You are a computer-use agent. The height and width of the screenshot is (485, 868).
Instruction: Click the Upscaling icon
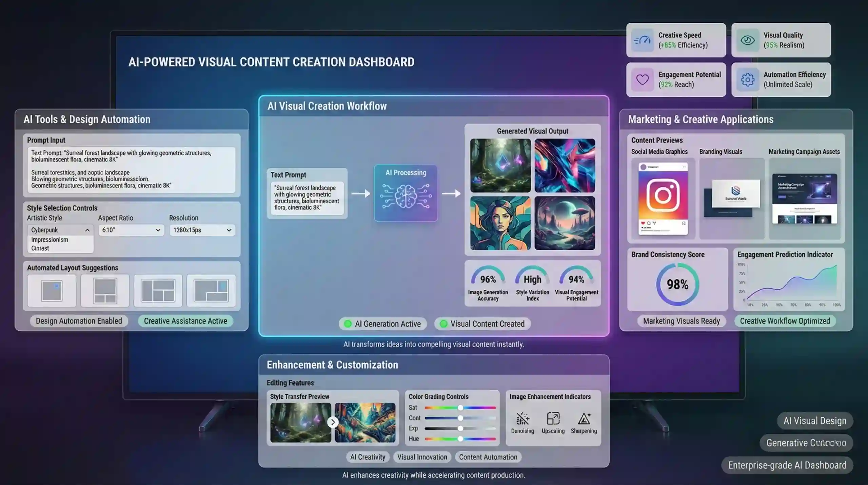(553, 419)
